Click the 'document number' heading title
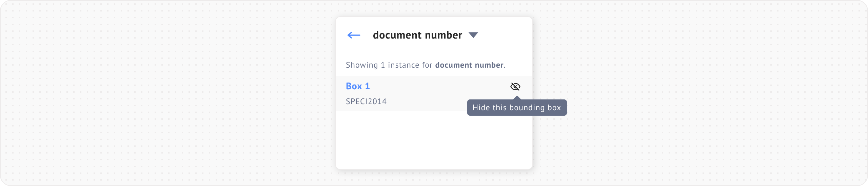 (x=417, y=35)
